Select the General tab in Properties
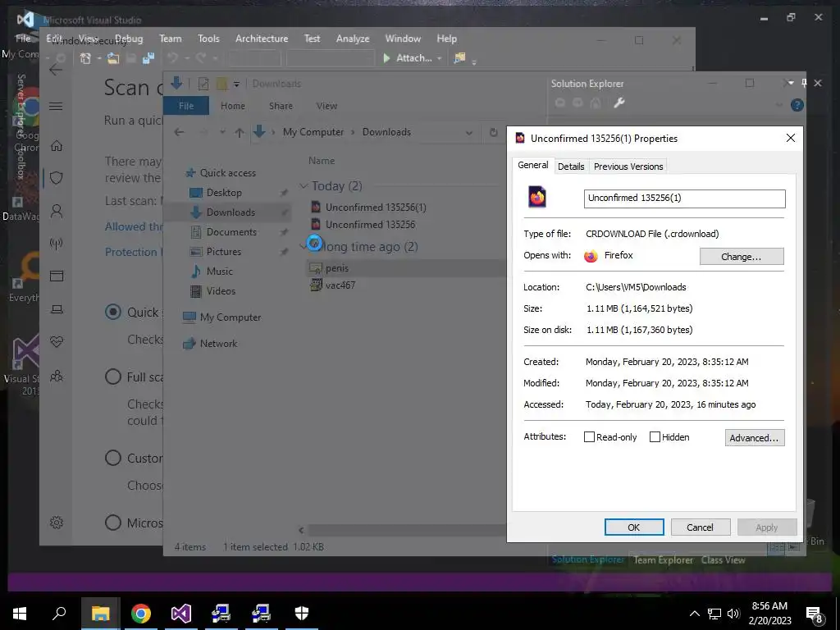 (x=533, y=166)
